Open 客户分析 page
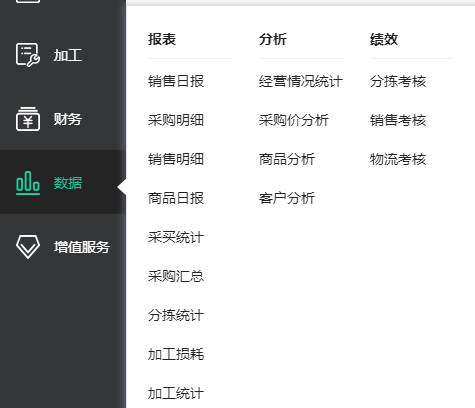Viewport: 475px width, 408px height. 287,198
